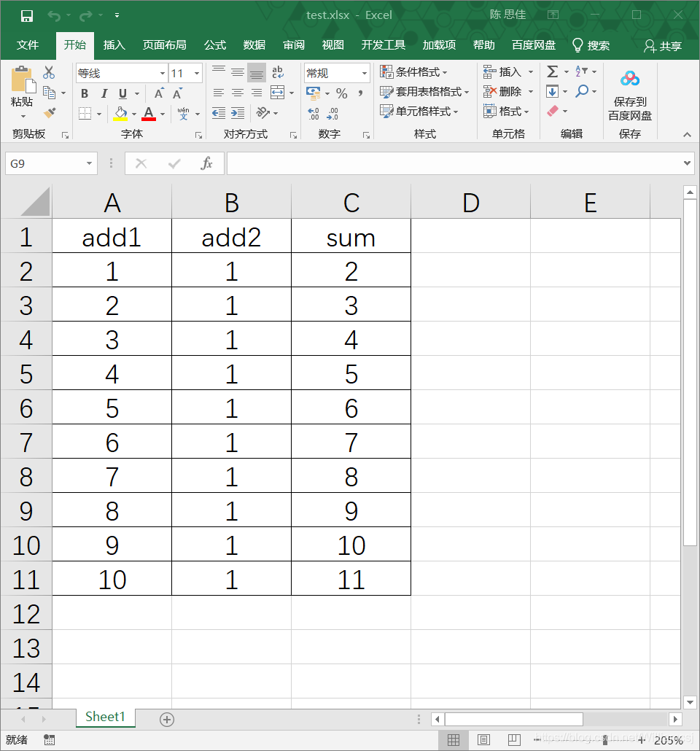
Task: Toggle Italic formatting
Action: tap(104, 93)
